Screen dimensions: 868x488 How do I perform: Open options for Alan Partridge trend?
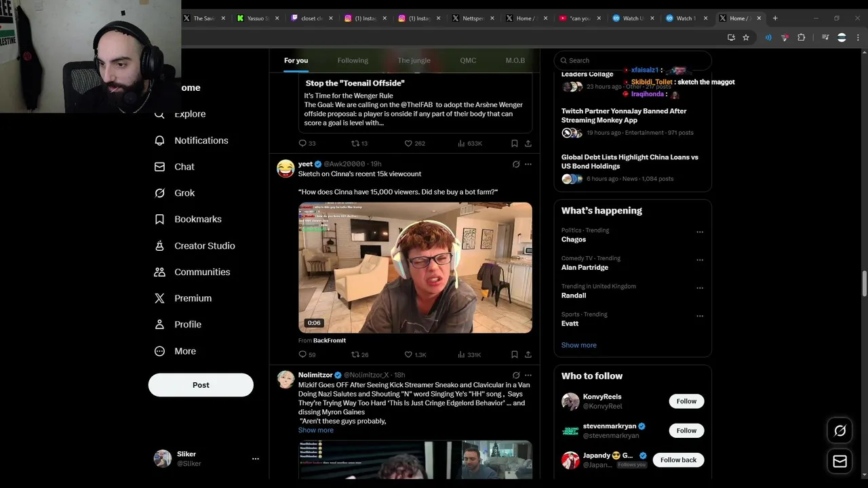click(x=700, y=260)
